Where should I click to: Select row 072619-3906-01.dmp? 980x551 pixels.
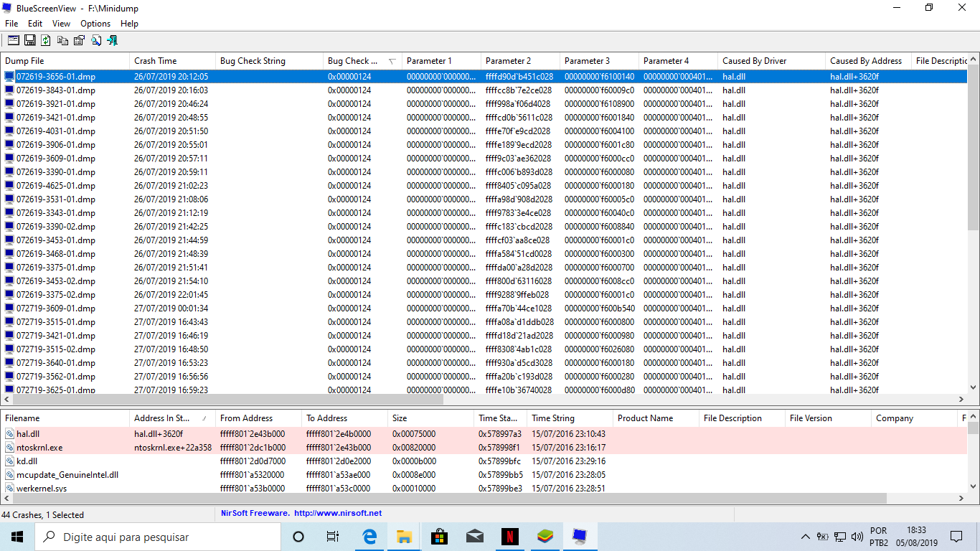coord(484,145)
